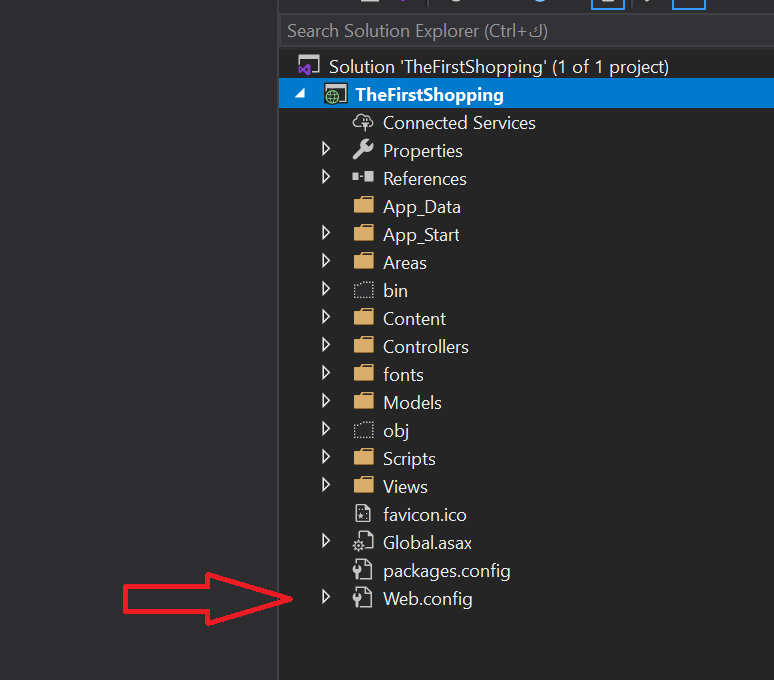
Task: Click the Controllers folder icon
Action: click(364, 345)
